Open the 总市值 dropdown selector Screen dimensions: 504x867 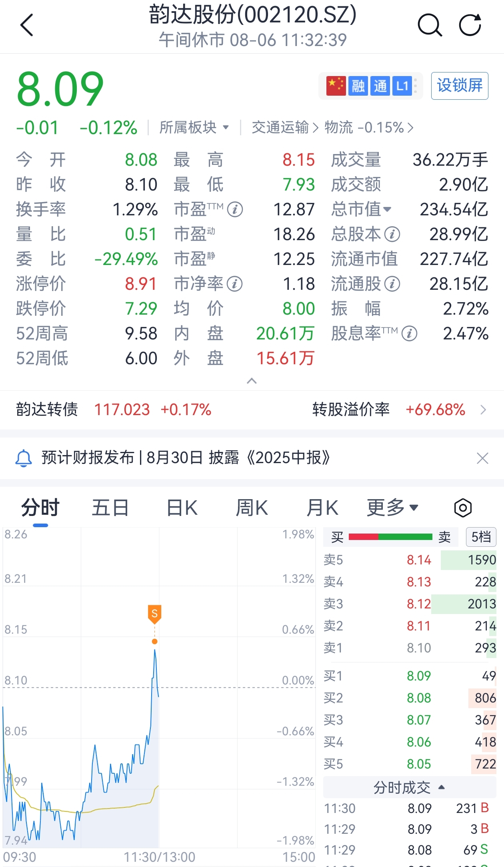click(x=361, y=209)
